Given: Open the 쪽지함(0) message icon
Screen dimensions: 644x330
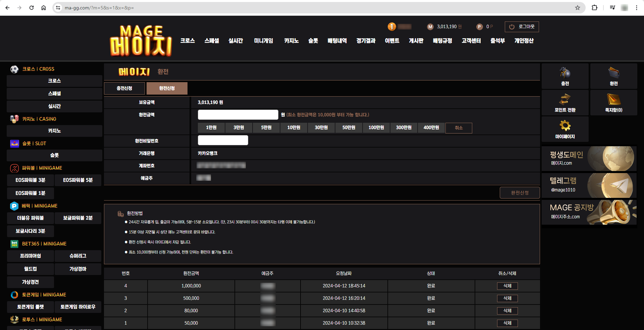Looking at the screenshot, I should (x=614, y=99).
